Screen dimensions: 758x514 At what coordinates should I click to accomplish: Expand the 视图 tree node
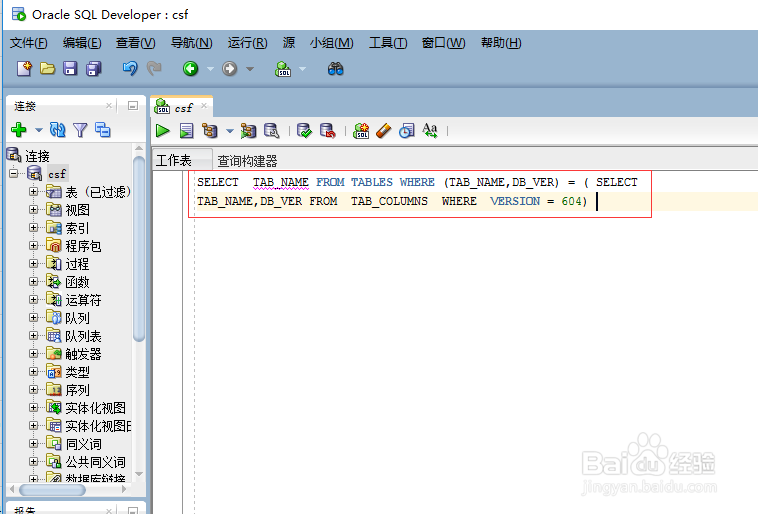(x=33, y=209)
